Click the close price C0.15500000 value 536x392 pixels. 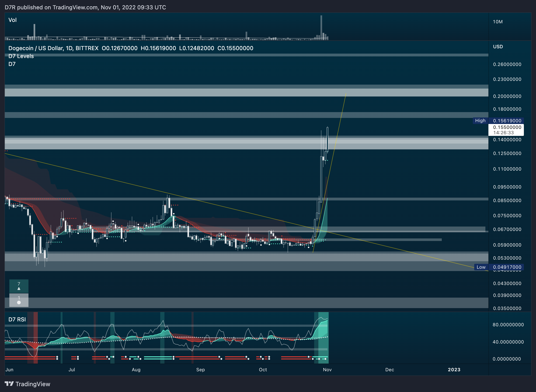tap(235, 48)
